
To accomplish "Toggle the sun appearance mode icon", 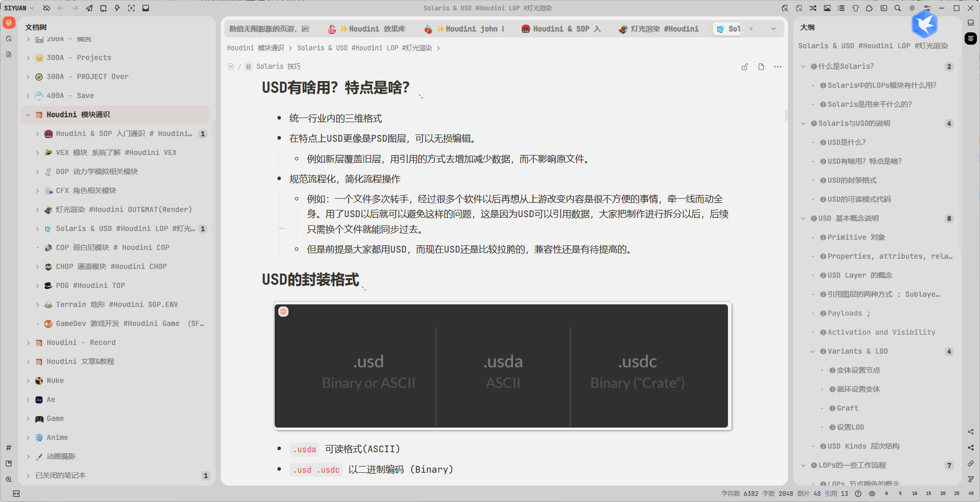I will pos(912,8).
